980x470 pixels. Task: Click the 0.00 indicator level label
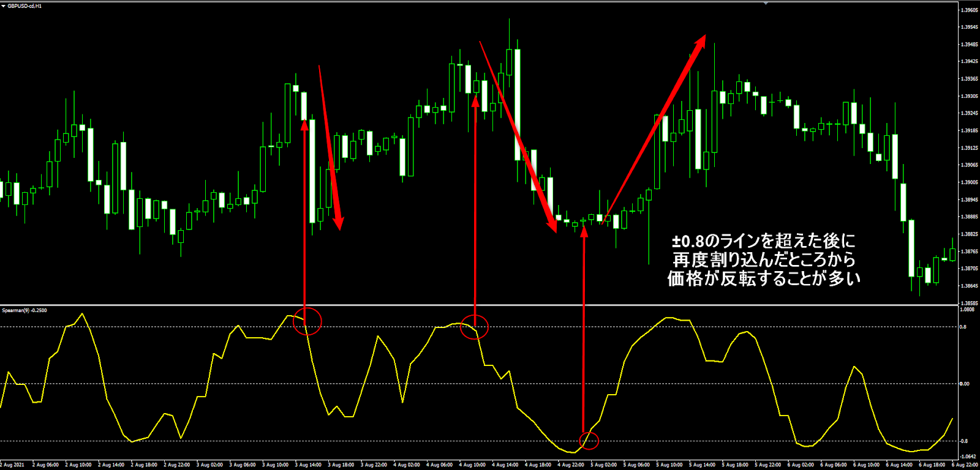(x=965, y=384)
